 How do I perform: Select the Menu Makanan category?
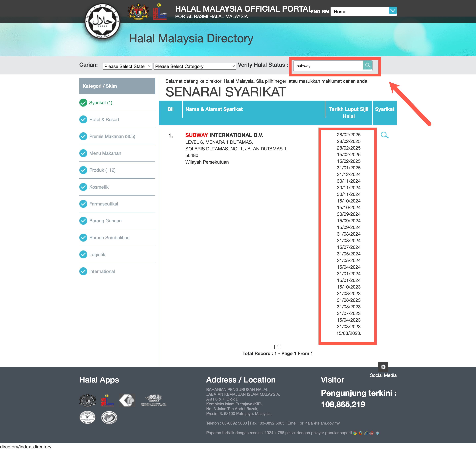click(x=105, y=153)
